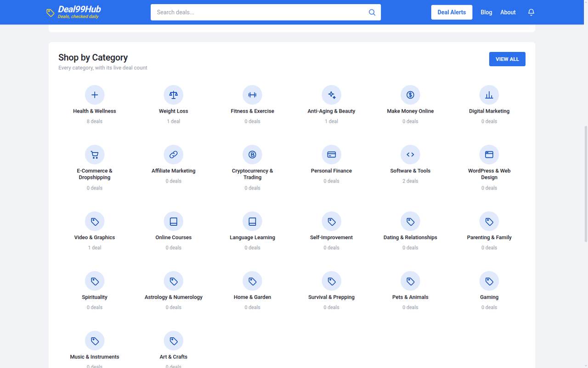The height and width of the screenshot is (368, 588).
Task: Go to the About page
Action: (508, 12)
